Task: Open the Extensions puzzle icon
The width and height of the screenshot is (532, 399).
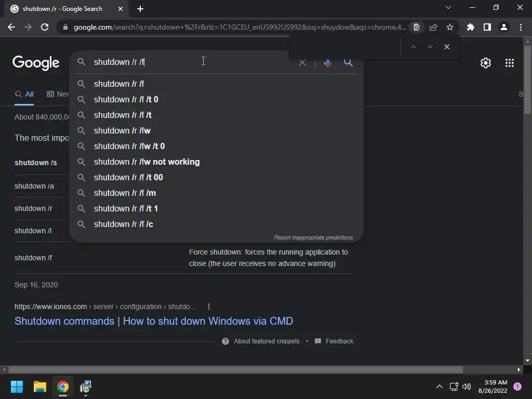Action: pyautogui.click(x=471, y=27)
